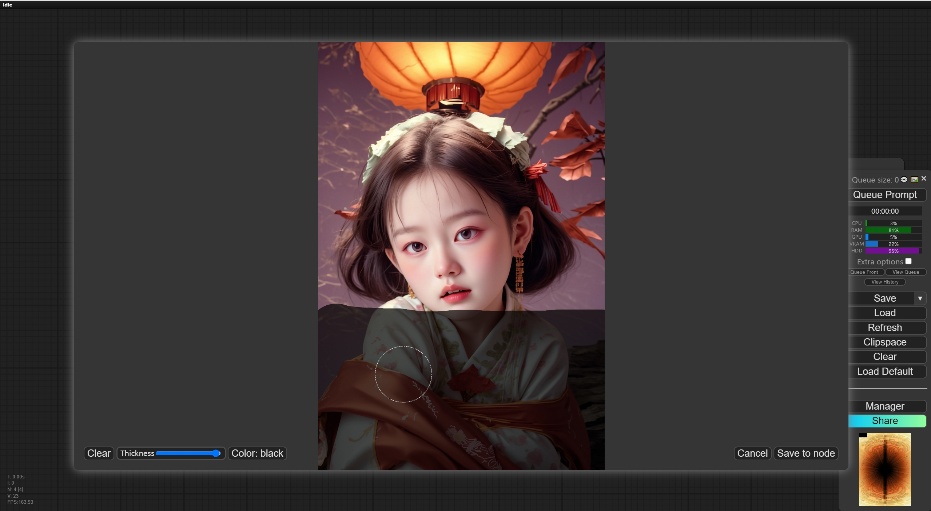The width and height of the screenshot is (931, 511).
Task: Click the image icon in queue panel header
Action: (x=914, y=179)
